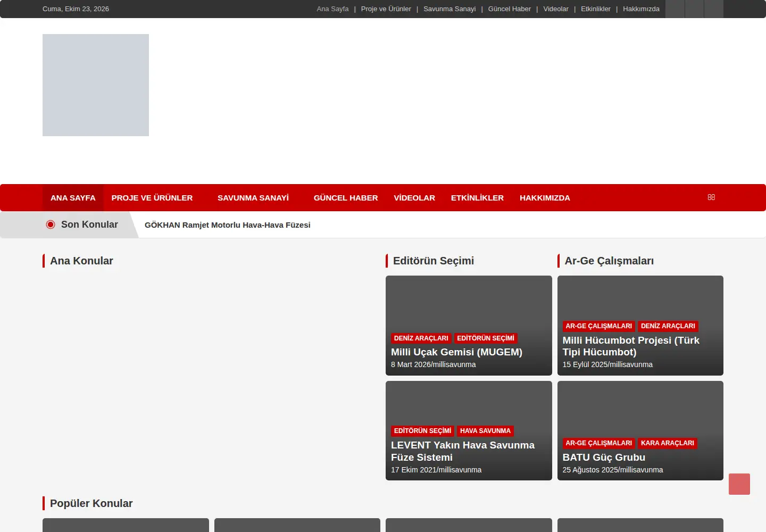Click the Editörün Seçimi section heading
Image resolution: width=766 pixels, height=532 pixels.
click(434, 261)
